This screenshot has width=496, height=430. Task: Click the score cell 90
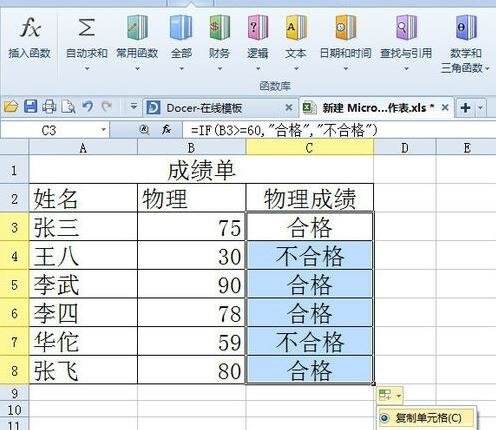pyautogui.click(x=192, y=284)
